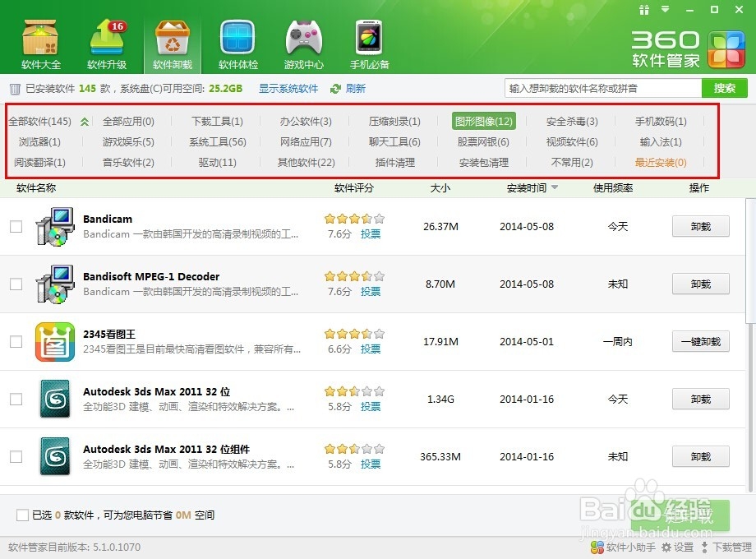Check the 2345看图王 checkbox

click(16, 341)
